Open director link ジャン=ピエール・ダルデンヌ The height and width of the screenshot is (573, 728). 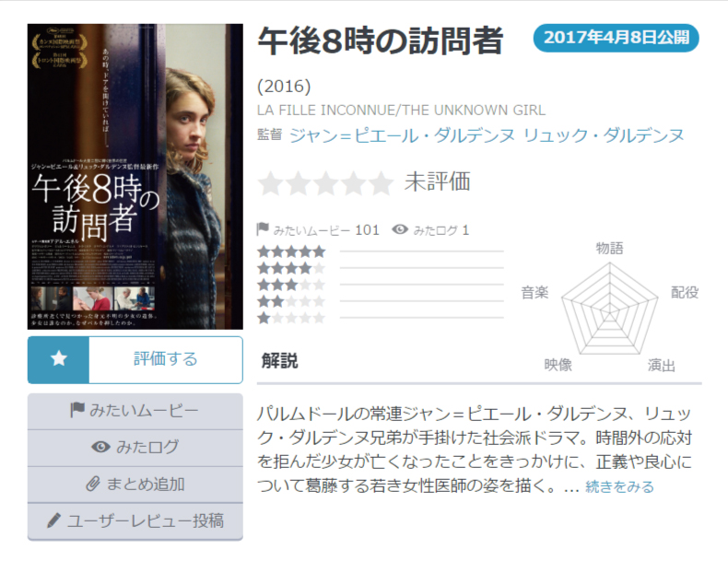pos(402,135)
